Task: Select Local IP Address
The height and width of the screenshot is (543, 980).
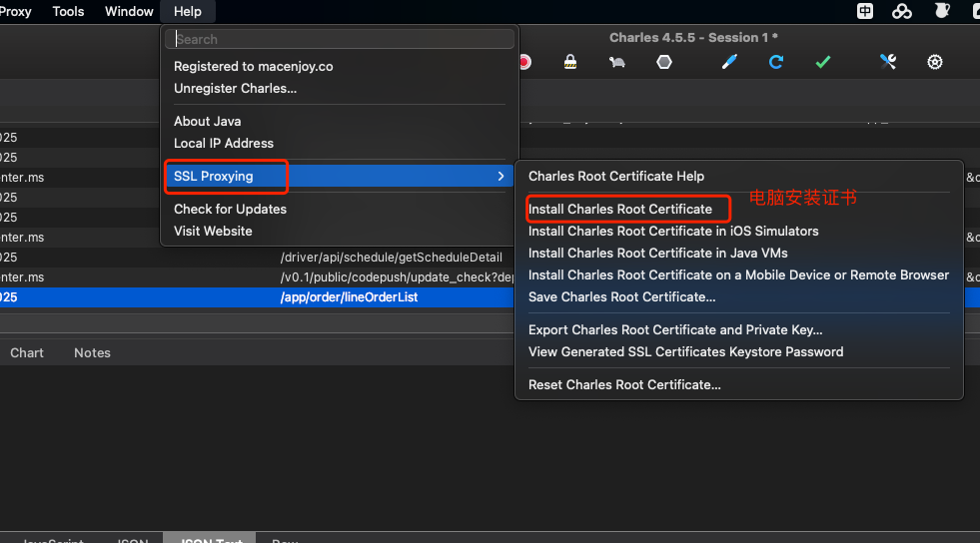Action: (x=224, y=143)
